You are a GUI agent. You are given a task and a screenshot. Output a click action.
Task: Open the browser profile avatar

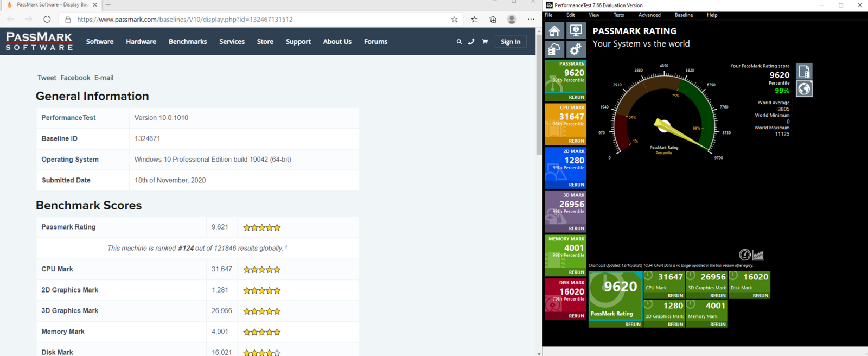pyautogui.click(x=512, y=19)
